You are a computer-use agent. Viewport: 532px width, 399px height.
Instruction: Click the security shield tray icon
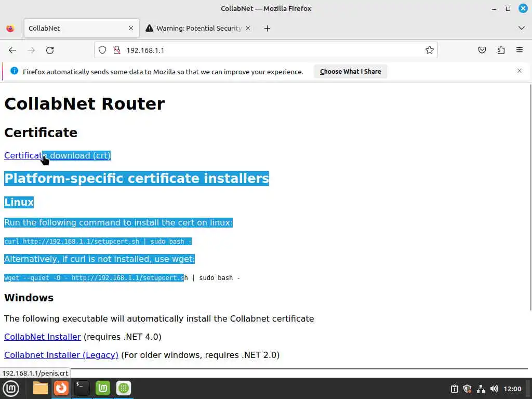pyautogui.click(x=467, y=389)
